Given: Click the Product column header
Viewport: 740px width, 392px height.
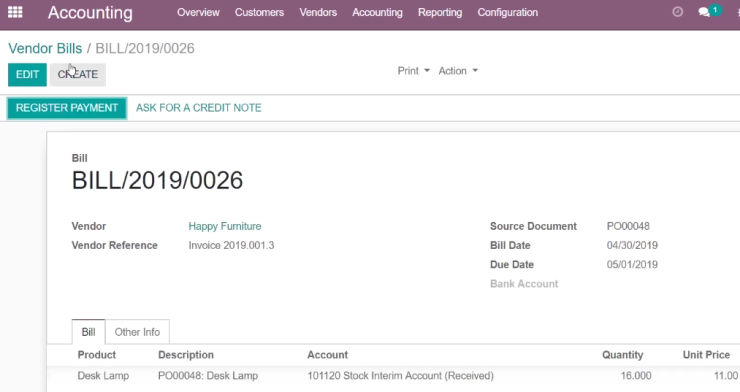Looking at the screenshot, I should coord(97,355).
